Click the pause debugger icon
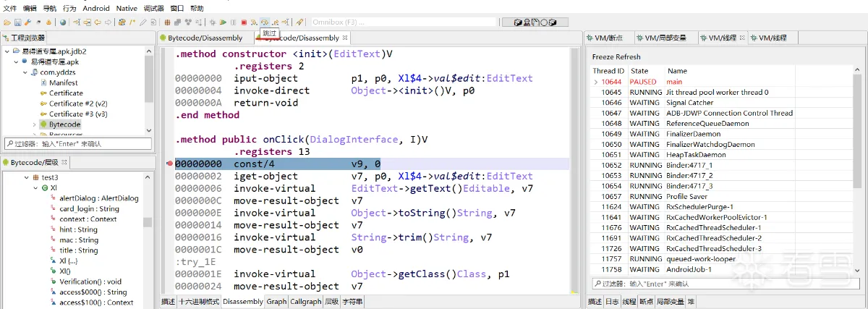Screen dimensions: 868x309 pos(233,22)
